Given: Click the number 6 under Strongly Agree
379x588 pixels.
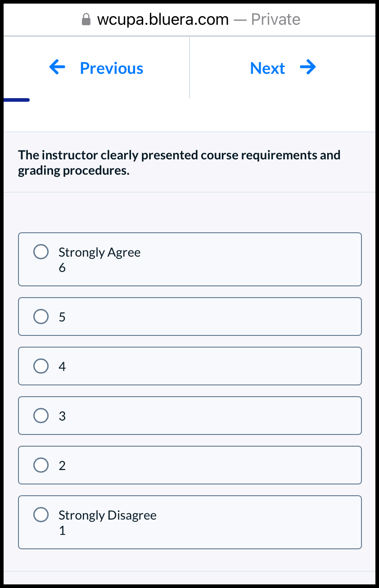Looking at the screenshot, I should pos(62,268).
